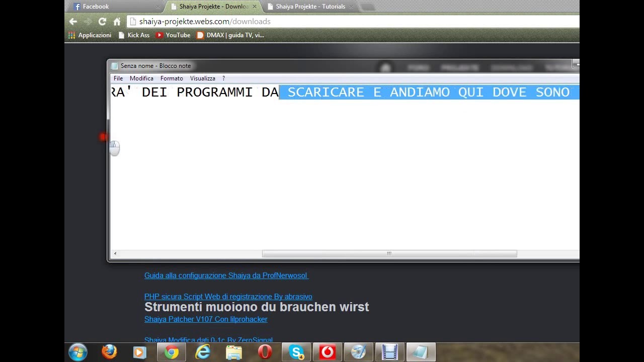Open the YouTube bookmark
Image resolution: width=644 pixels, height=362 pixels.
pos(173,35)
